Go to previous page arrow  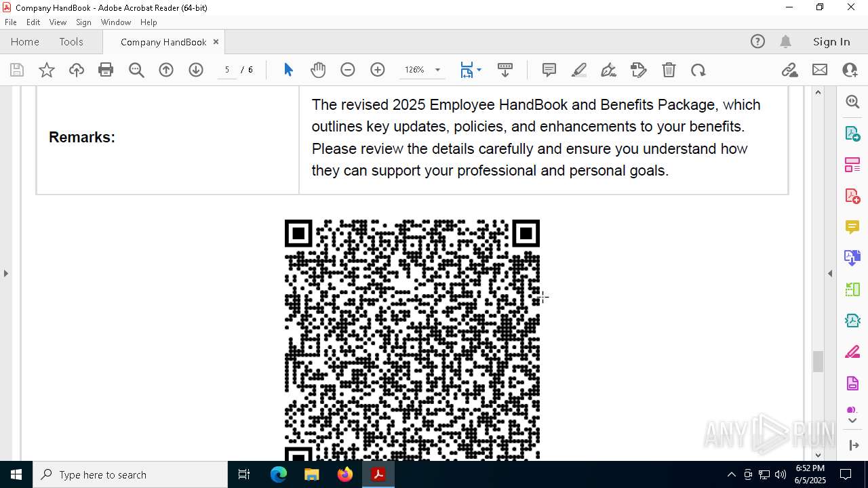click(166, 70)
